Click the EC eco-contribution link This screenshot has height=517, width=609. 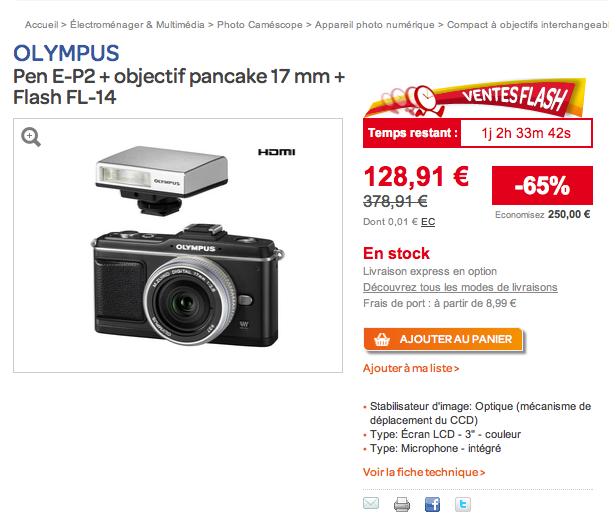pos(428,222)
